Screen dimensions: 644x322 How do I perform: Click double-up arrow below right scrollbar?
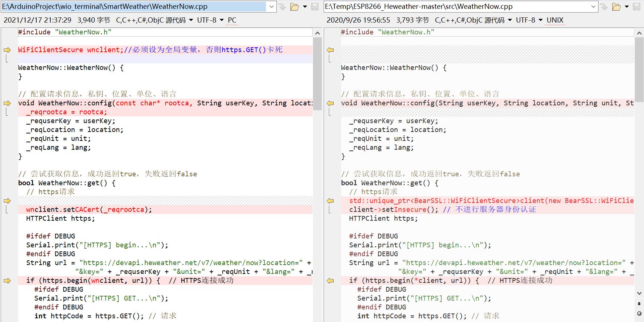click(x=640, y=304)
